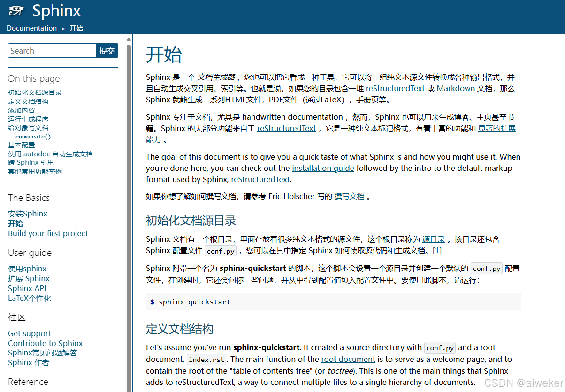This screenshot has height=392, width=565.
Task: Open the 源目录 link
Action: (433, 239)
